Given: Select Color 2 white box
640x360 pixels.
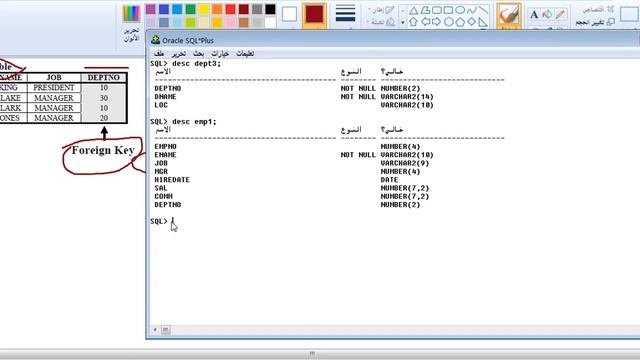Looking at the screenshot, I should point(289,14).
